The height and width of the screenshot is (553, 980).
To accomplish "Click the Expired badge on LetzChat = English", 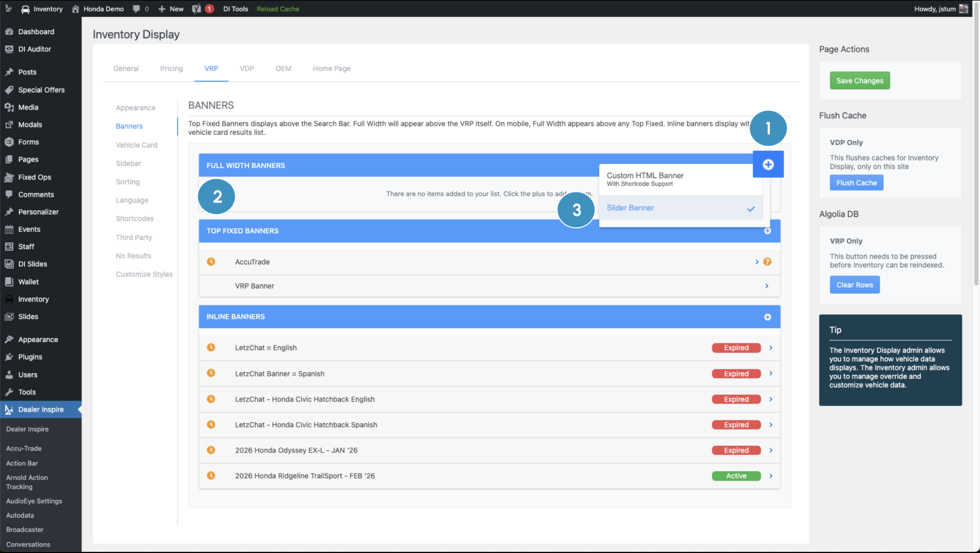I will coord(736,348).
